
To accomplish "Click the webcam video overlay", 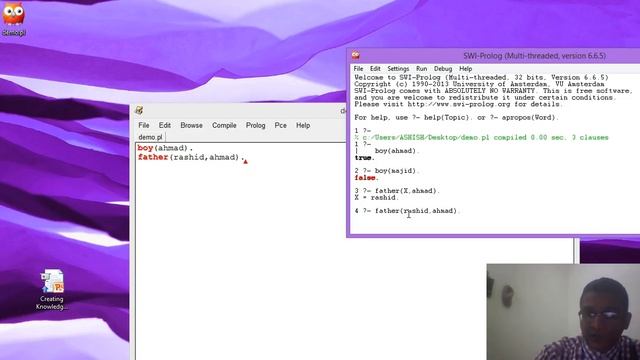I will pyautogui.click(x=563, y=312).
